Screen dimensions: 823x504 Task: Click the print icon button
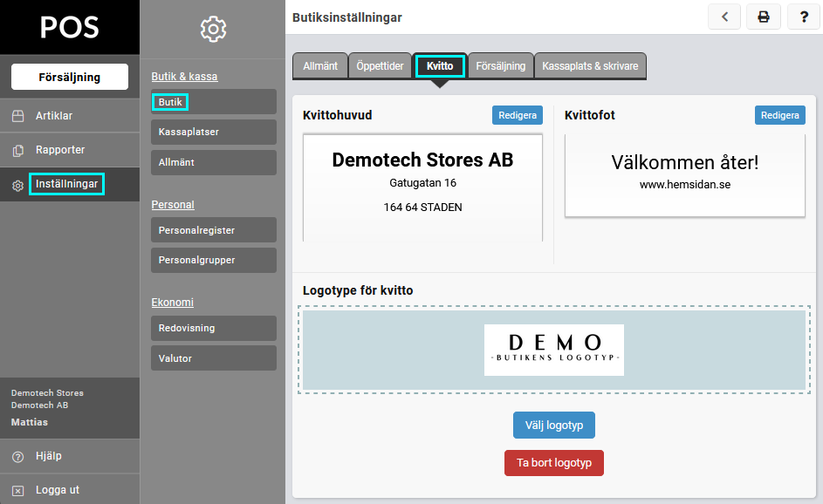click(x=764, y=17)
